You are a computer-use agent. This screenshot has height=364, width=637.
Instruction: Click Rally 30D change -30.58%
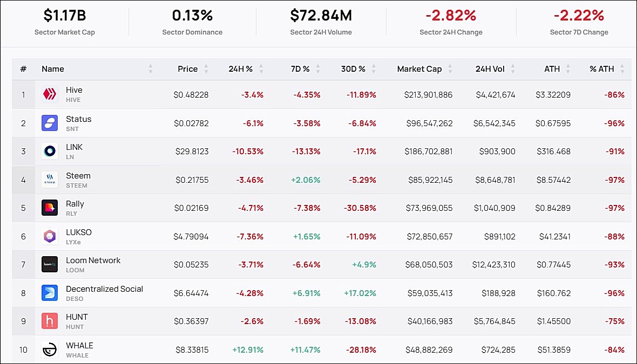(x=360, y=208)
